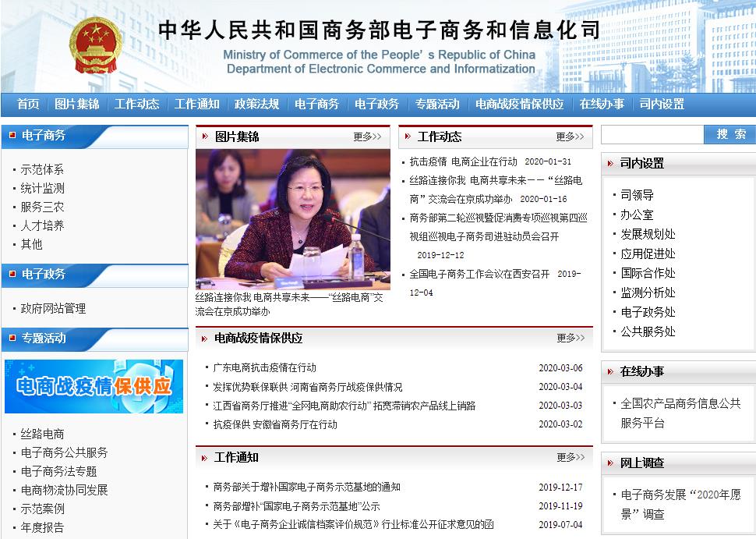The height and width of the screenshot is (539, 756).
Task: Show 更多>> for 电商战疫情保供应 section
Action: 571,338
